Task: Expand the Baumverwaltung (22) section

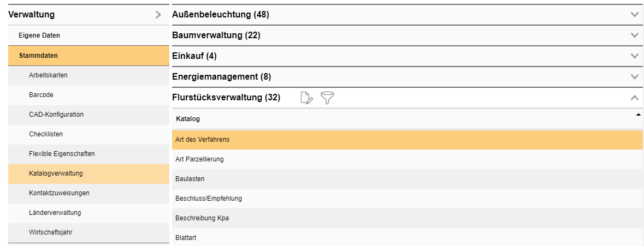Action: [x=634, y=35]
